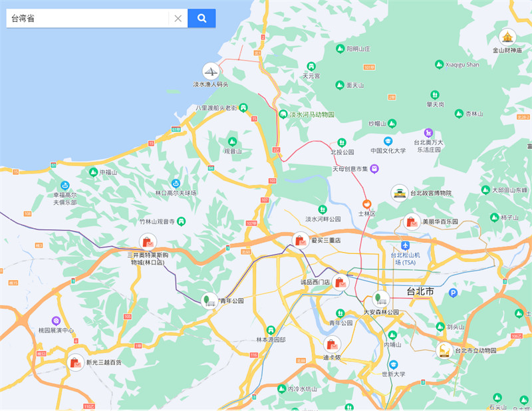Click the 中国文化大学 school icon

388,141
